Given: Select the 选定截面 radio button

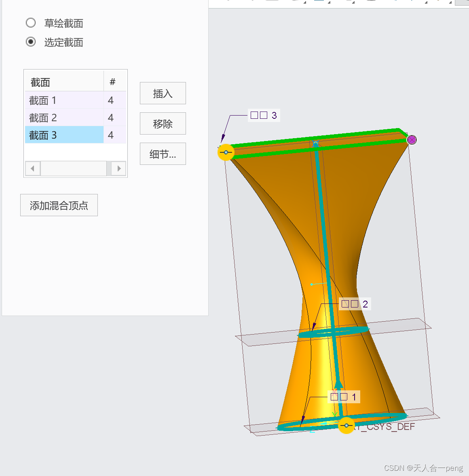Looking at the screenshot, I should tap(31, 42).
